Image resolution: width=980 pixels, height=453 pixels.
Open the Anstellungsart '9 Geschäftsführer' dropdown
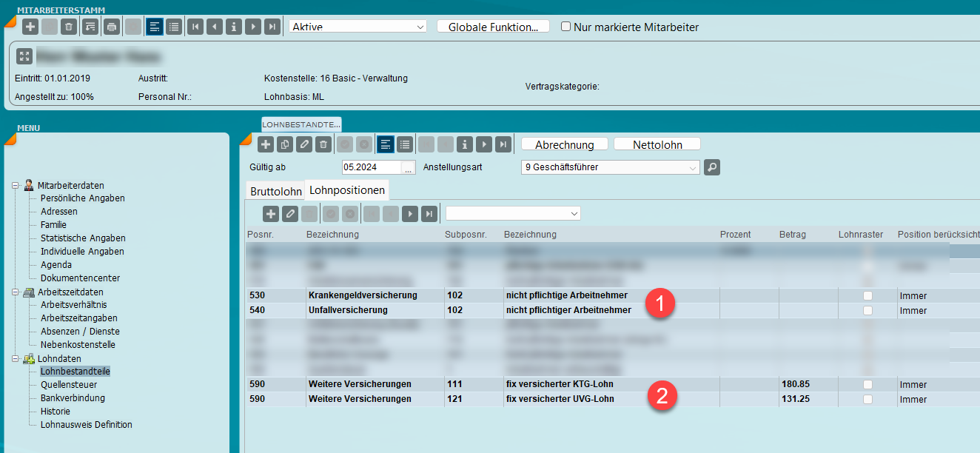click(610, 167)
